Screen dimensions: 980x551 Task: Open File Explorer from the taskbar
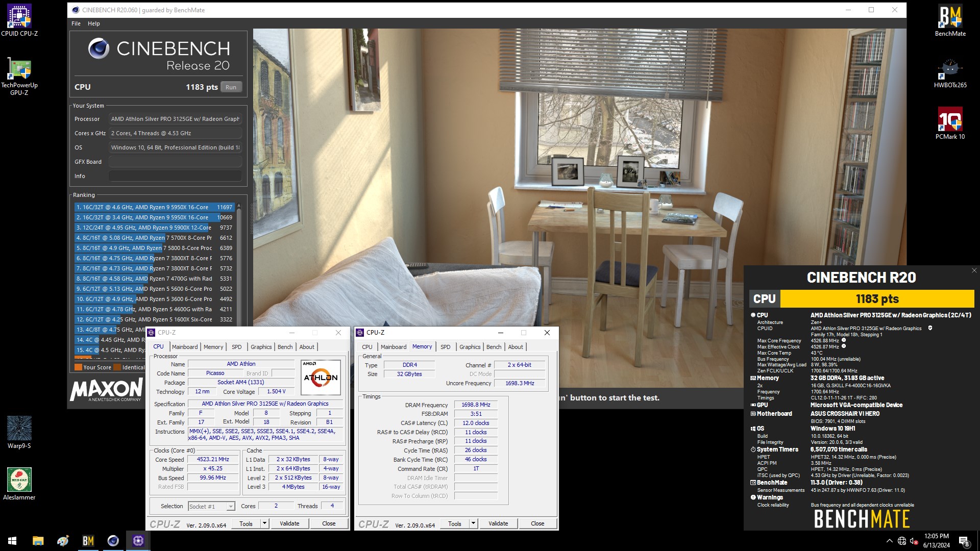tap(38, 541)
